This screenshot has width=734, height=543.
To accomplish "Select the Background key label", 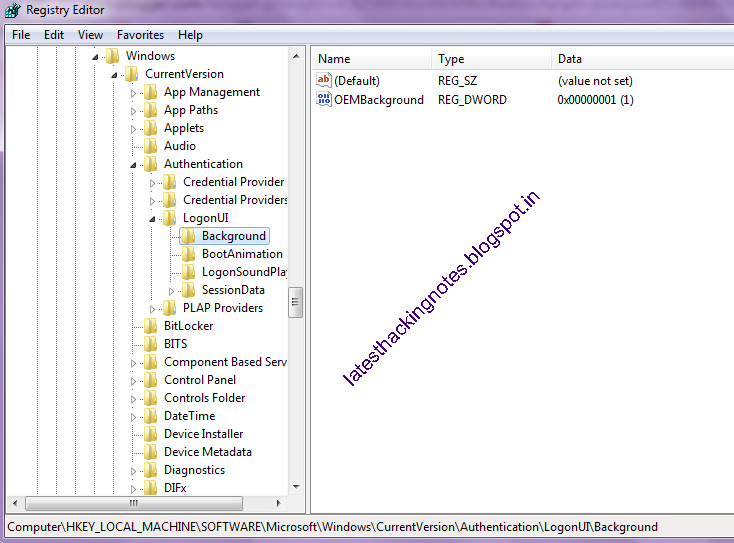I will [x=234, y=236].
